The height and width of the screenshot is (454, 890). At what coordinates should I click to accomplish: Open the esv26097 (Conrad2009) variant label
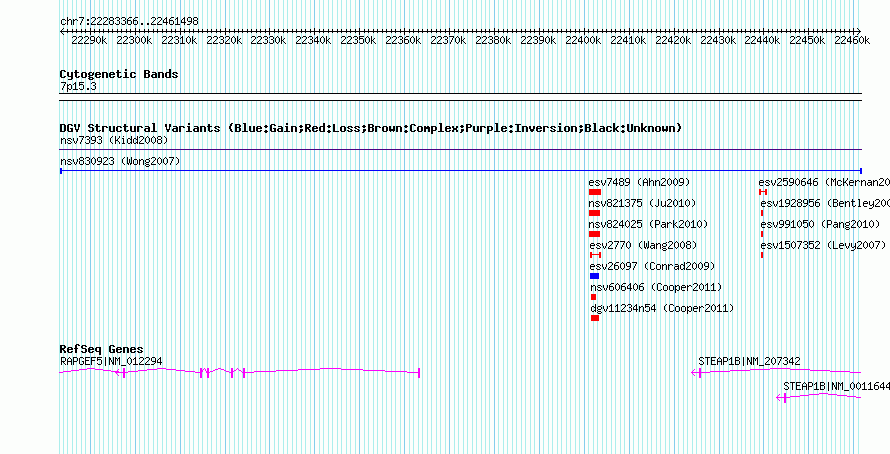tap(652, 266)
